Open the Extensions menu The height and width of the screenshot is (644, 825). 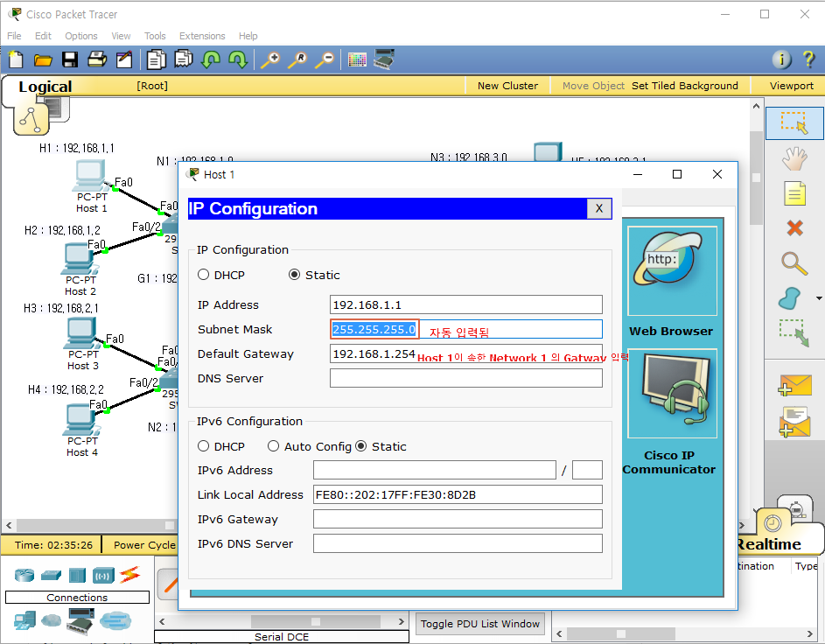coord(202,36)
